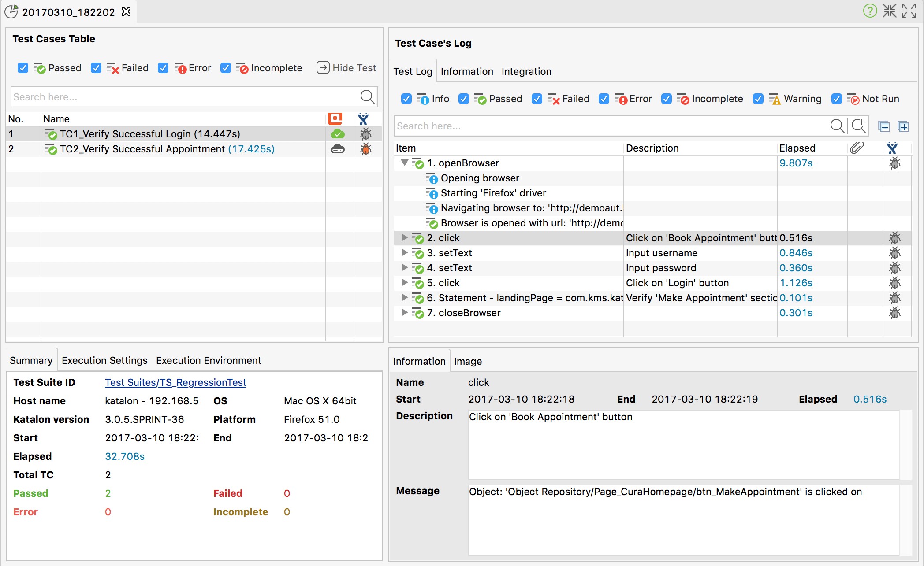This screenshot has width=924, height=566.
Task: Click the red bug icon for TC2
Action: click(x=365, y=149)
